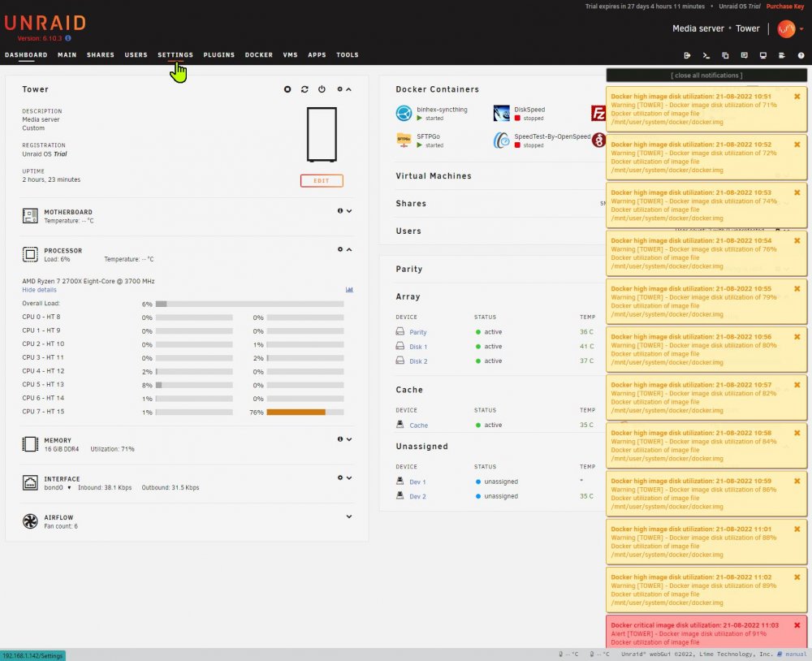Open the Apps tab
The image size is (812, 661).
point(317,55)
